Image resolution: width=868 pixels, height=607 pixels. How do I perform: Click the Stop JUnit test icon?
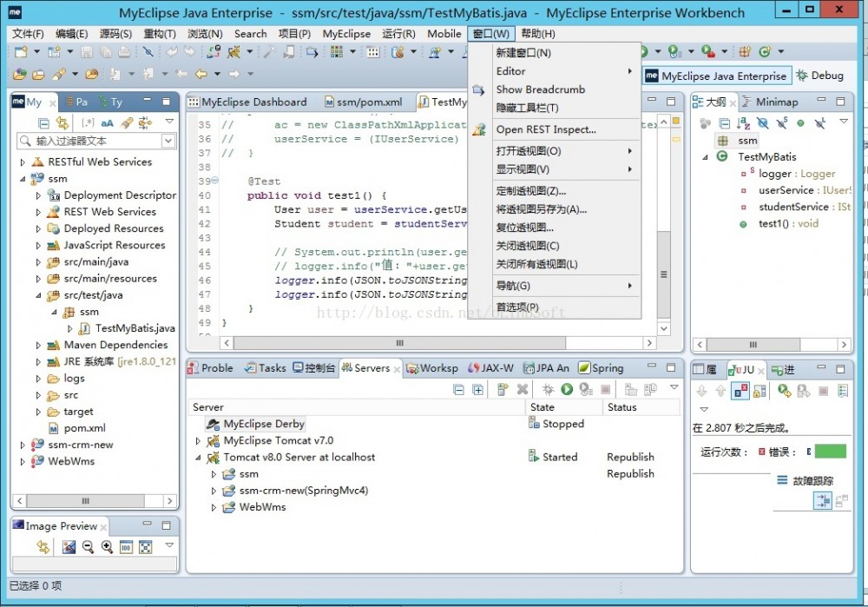point(821,389)
